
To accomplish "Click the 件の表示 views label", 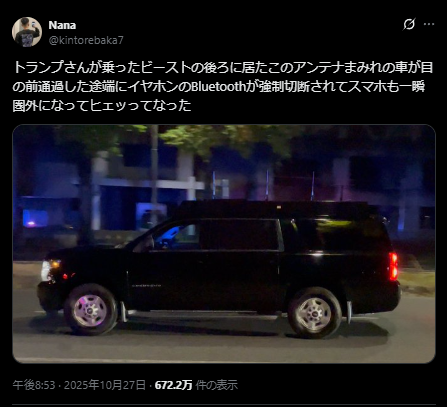I will 217,385.
